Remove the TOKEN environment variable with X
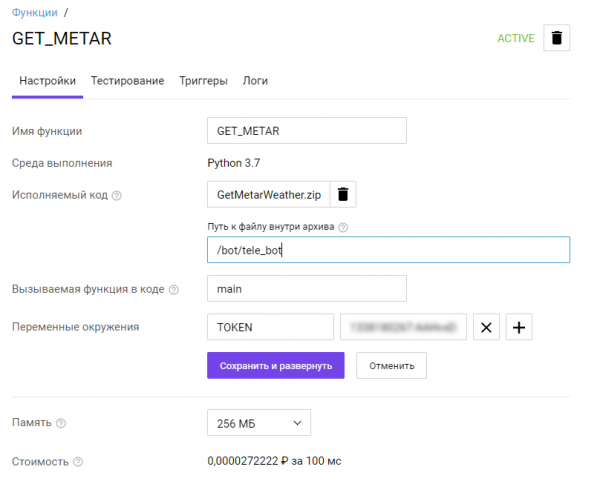Image resolution: width=600 pixels, height=481 pixels. click(x=485, y=327)
